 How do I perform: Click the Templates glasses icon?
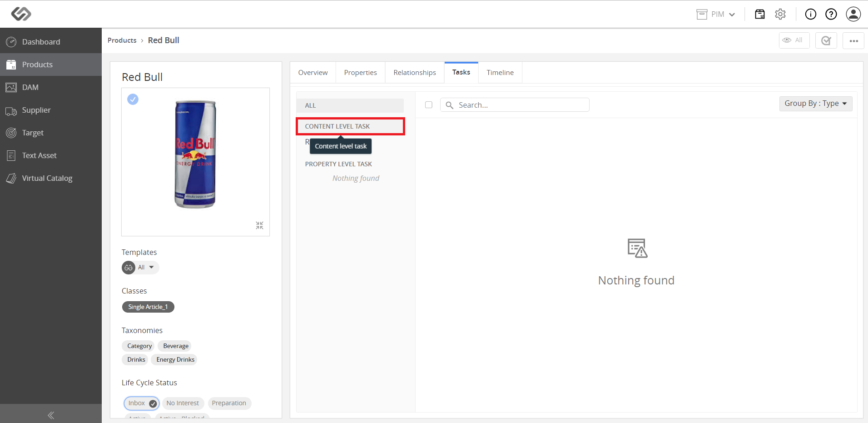pyautogui.click(x=129, y=268)
